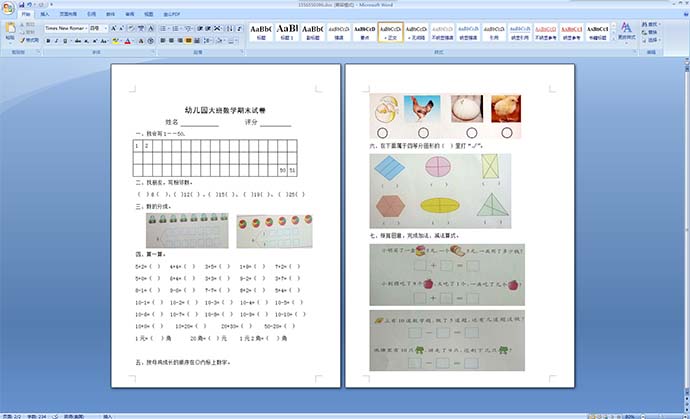This screenshot has height=419, width=690.
Task: Switch to the Insert ribbon tab
Action: tap(45, 15)
